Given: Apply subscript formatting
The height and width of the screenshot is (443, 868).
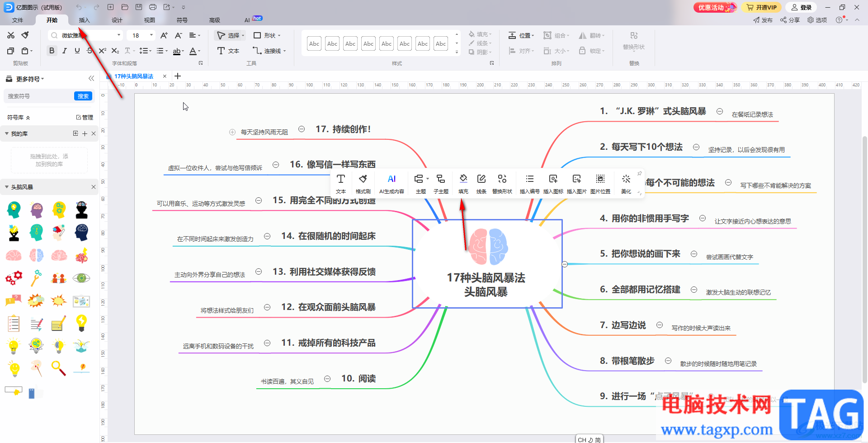Looking at the screenshot, I should (115, 51).
